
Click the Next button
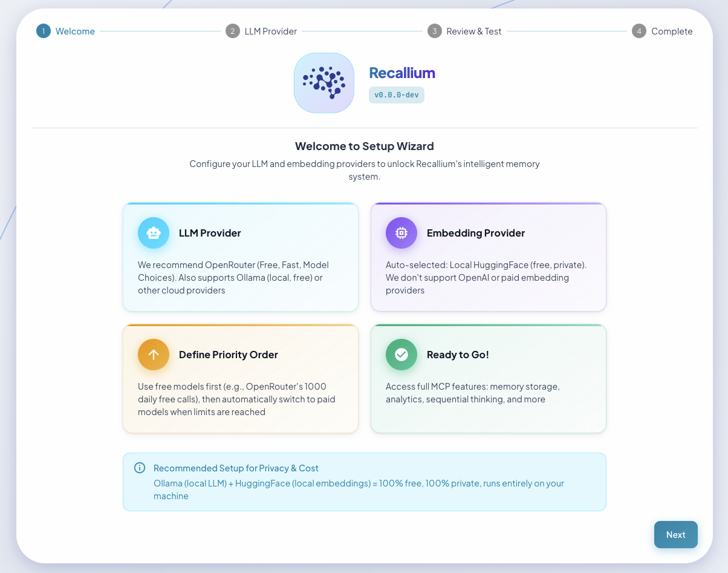[x=675, y=534]
